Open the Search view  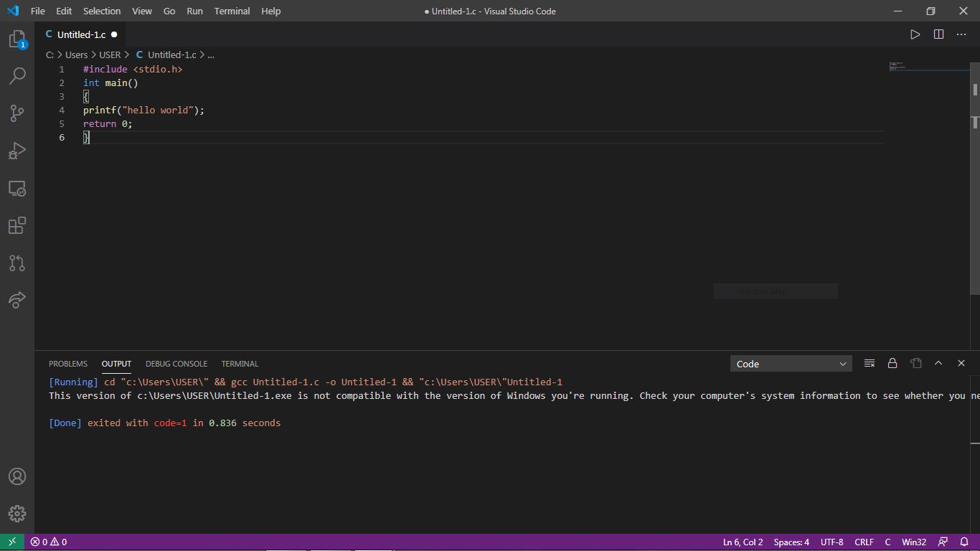17,75
